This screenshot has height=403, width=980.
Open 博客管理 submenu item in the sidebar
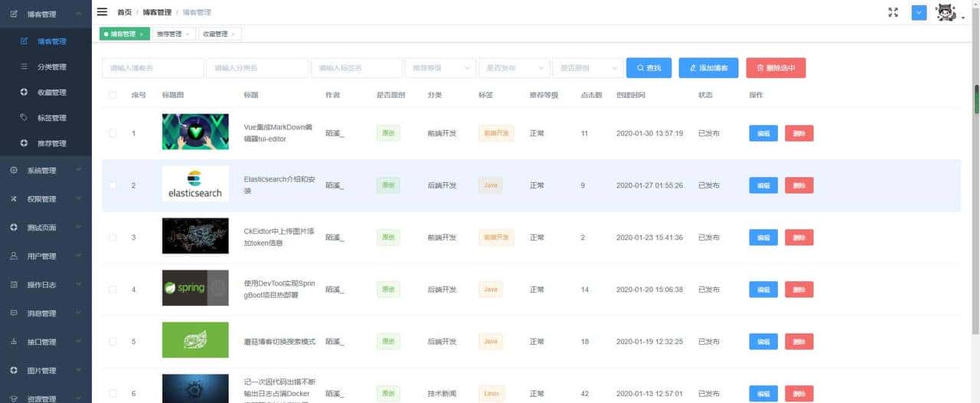46,41
